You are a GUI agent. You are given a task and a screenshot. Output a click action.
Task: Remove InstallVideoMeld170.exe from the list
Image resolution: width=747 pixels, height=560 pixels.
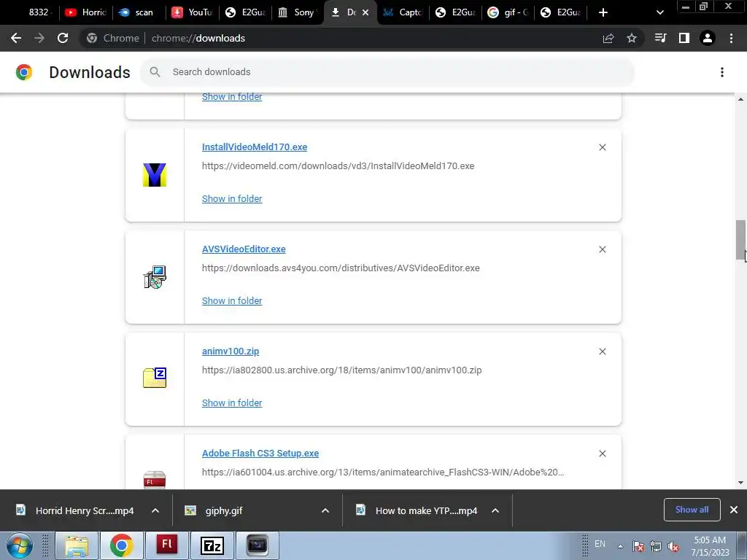click(603, 147)
